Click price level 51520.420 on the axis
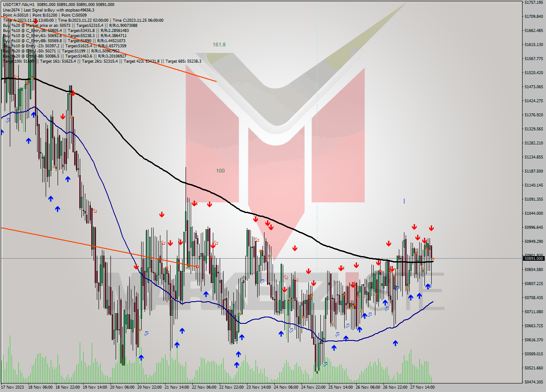This screenshot has width=546, height=392. tap(534, 72)
